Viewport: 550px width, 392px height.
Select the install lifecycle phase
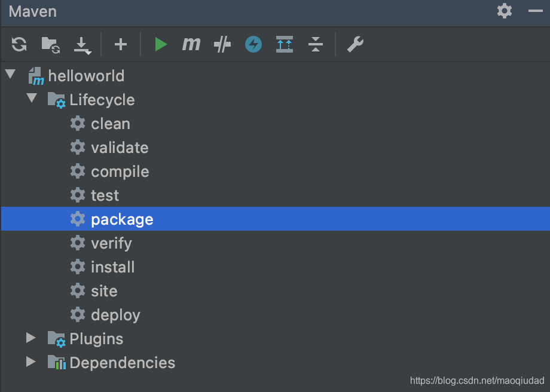[112, 267]
